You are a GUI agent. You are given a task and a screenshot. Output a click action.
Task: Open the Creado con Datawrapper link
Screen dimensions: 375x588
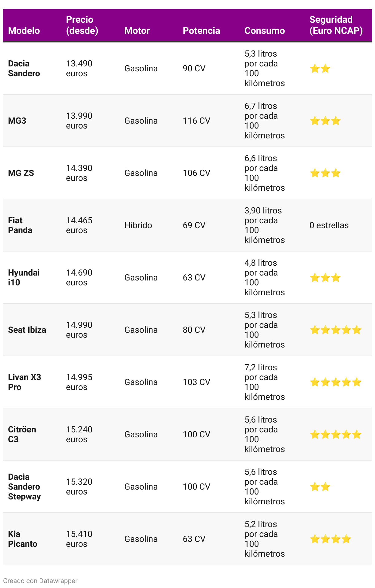[40, 581]
